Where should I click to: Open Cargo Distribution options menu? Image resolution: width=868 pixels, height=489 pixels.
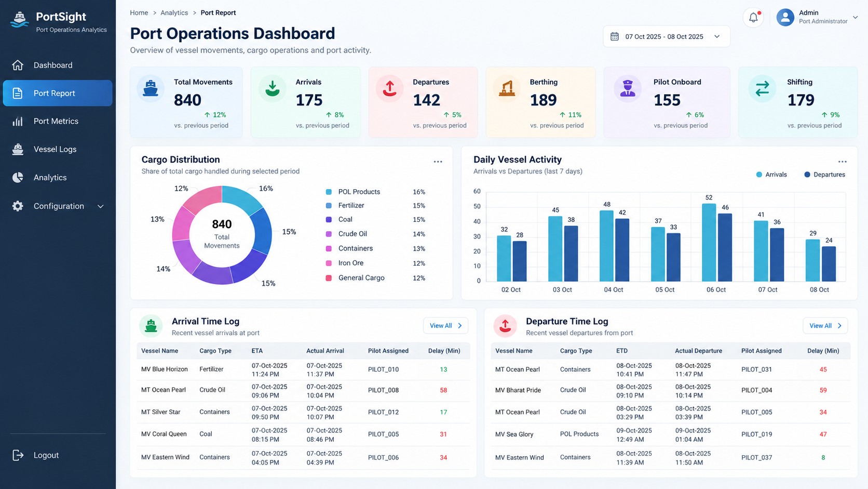tap(438, 162)
